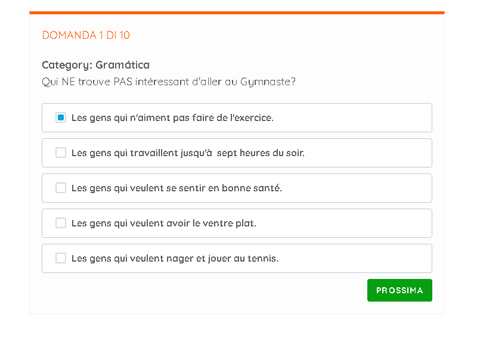This screenshot has height=360, width=480.
Task: Pick the answer text mentioning le ventre plat
Action: click(x=164, y=223)
